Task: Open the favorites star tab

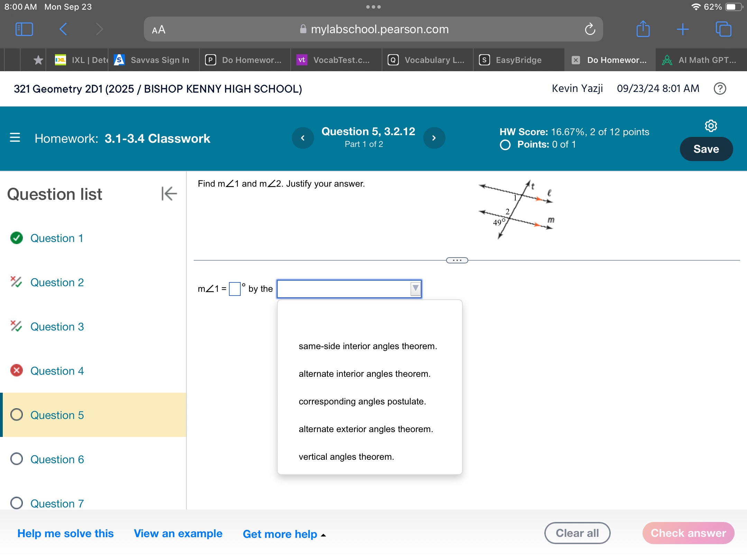Action: (38, 60)
